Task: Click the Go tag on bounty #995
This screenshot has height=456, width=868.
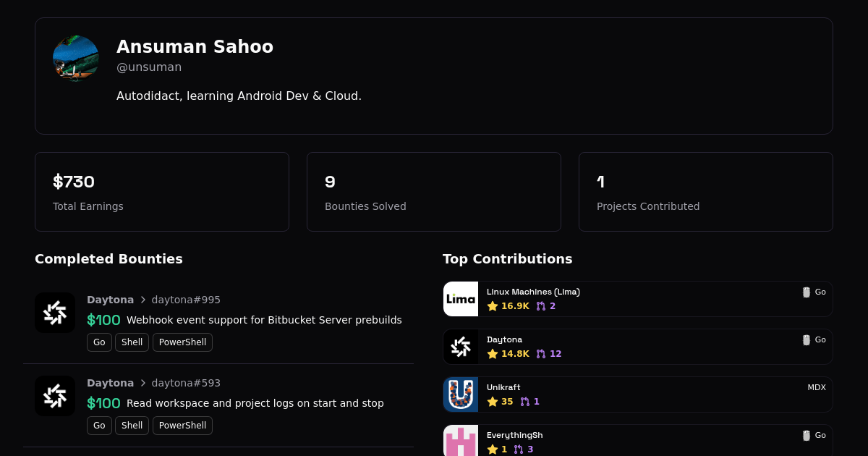Action: (x=99, y=342)
